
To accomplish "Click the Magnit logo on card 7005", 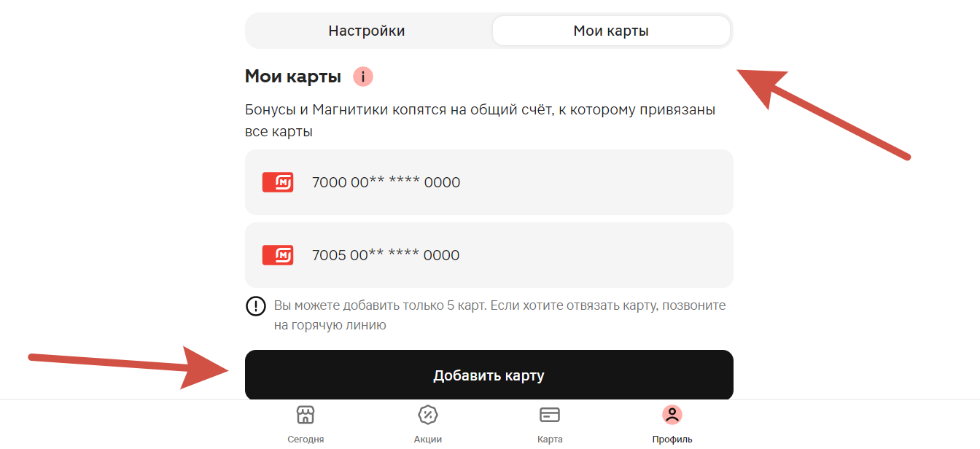I will [x=278, y=255].
